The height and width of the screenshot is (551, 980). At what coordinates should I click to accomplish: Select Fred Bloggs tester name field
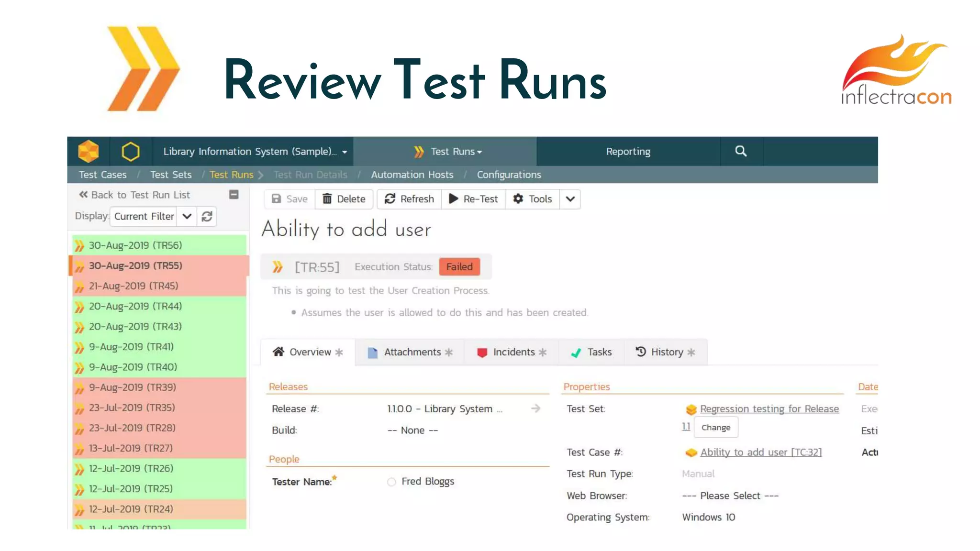[x=427, y=482]
